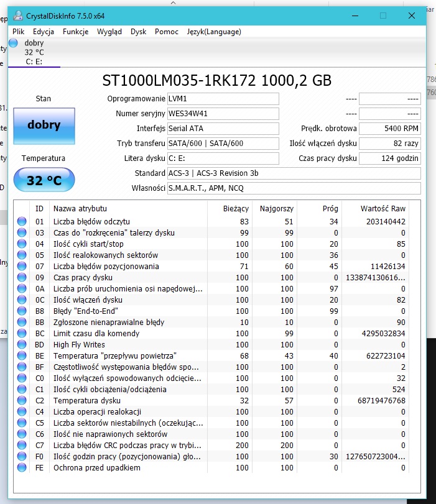Open the Dysk menu
The height and width of the screenshot is (504, 436).
(x=138, y=32)
